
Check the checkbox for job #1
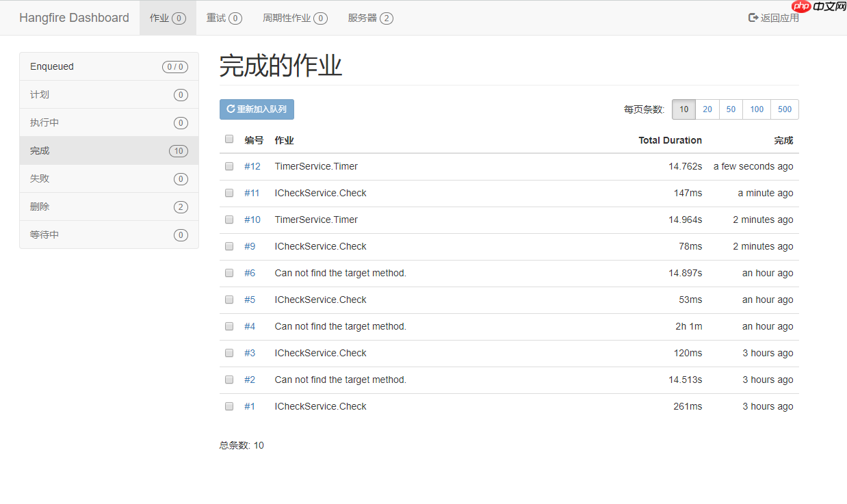229,406
